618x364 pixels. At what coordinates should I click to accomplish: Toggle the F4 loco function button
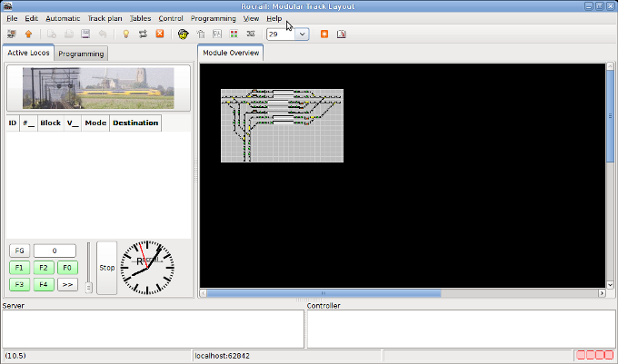pyautogui.click(x=43, y=284)
